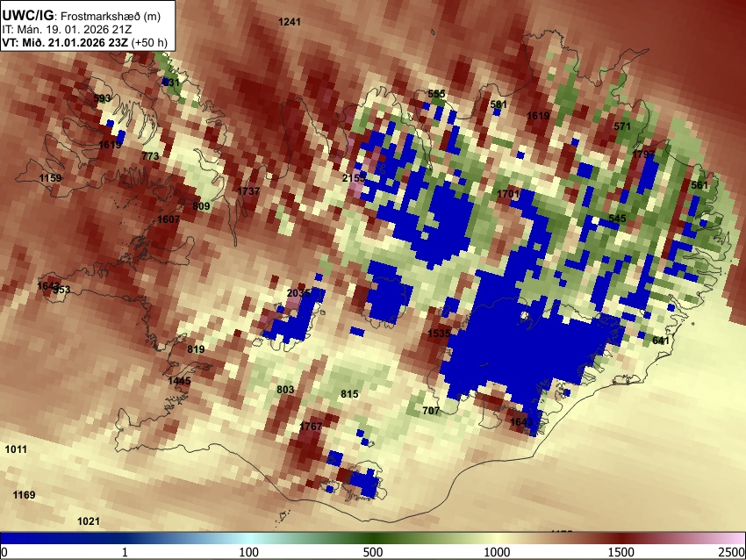This screenshot has width=746, height=560.
Task: Click the color scale tick label 0
Action: click(4, 552)
